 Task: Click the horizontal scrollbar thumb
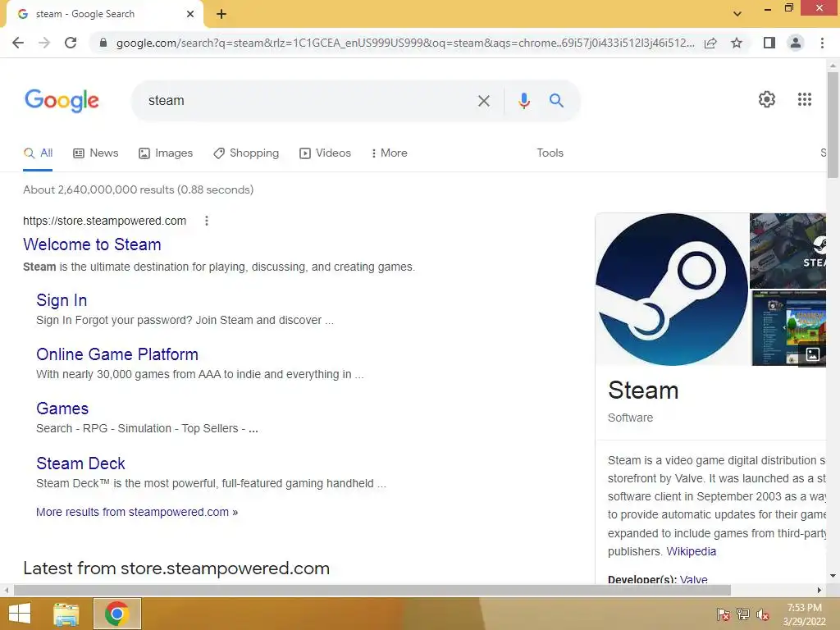click(372, 591)
